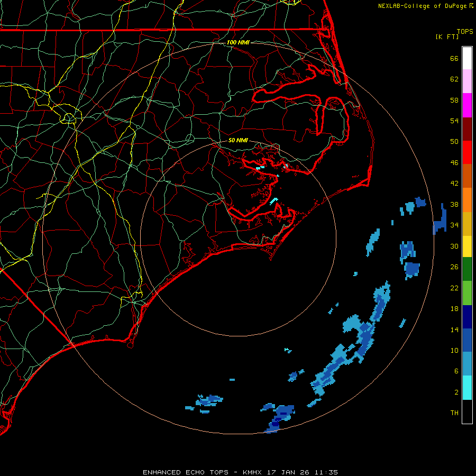Click the 'NEXLAB-College of DuPage' credit text
Screen dimensions: 476x476
pyautogui.click(x=422, y=6)
